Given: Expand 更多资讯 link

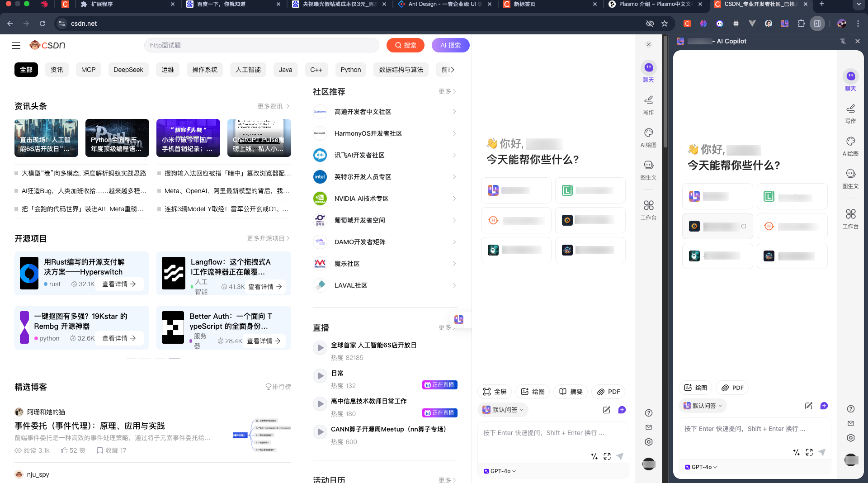Looking at the screenshot, I should [x=274, y=106].
